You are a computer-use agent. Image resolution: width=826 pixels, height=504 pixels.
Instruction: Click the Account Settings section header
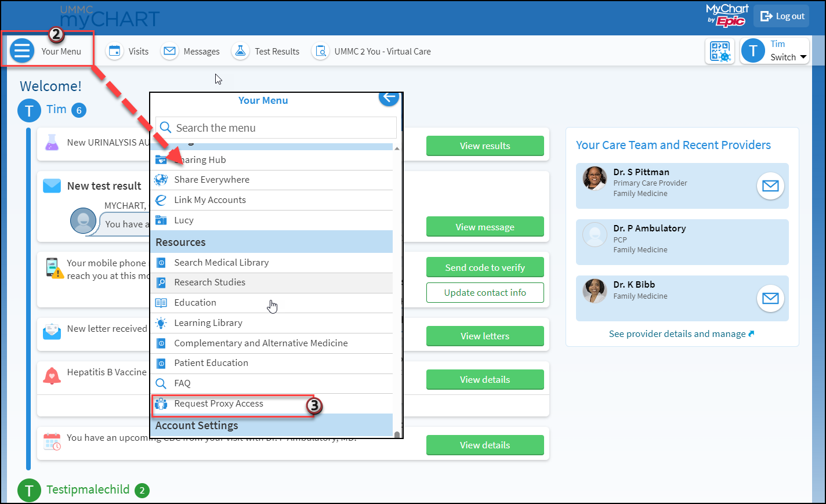pyautogui.click(x=271, y=425)
